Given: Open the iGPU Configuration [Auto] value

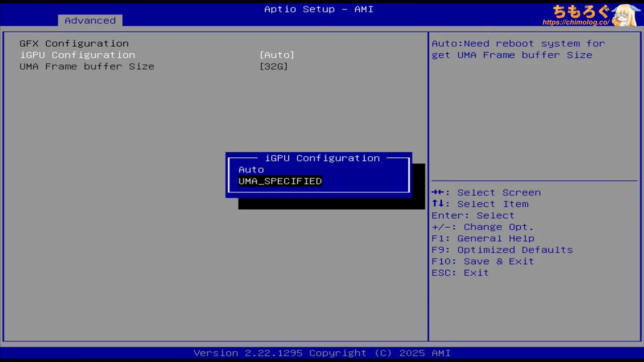Looking at the screenshot, I should point(277,55).
